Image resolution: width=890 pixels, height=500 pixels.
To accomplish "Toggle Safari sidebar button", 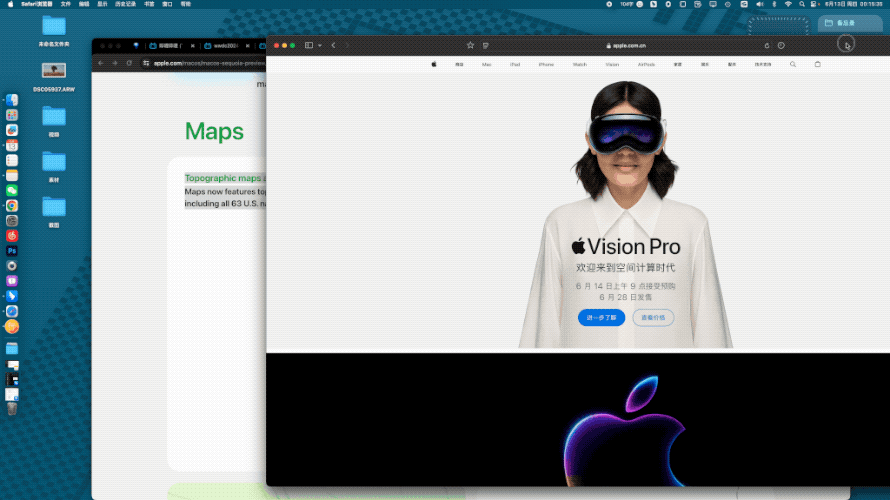I will (x=309, y=45).
